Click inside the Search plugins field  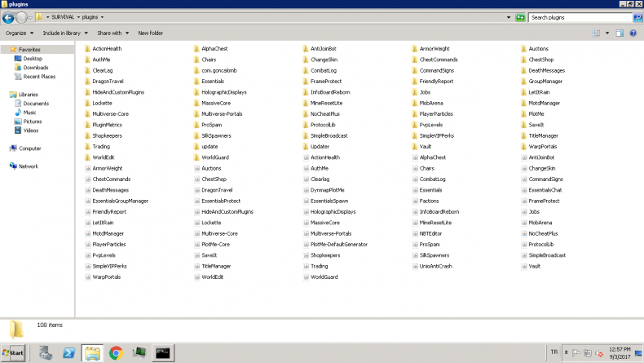580,17
